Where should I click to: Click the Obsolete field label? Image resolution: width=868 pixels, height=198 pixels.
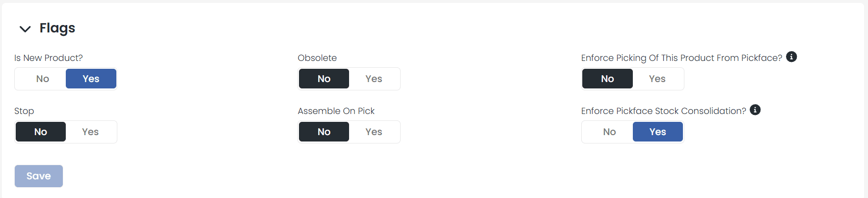pyautogui.click(x=317, y=58)
